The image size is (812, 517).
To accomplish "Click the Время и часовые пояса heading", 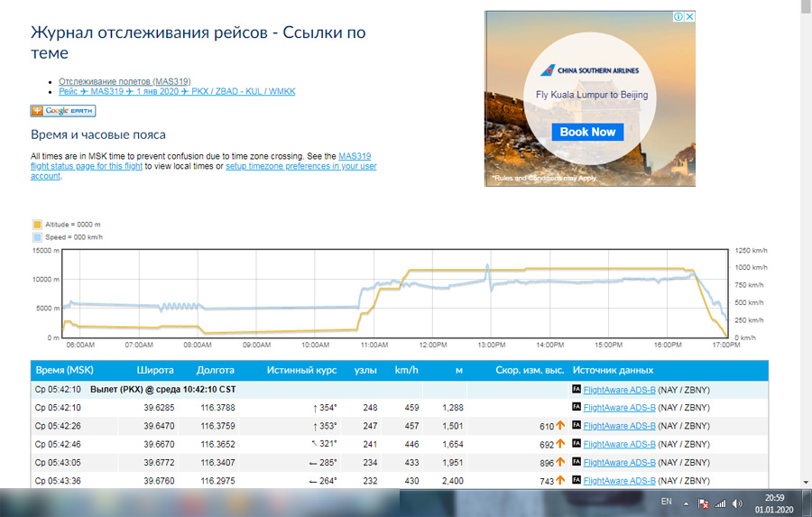I will click(98, 134).
